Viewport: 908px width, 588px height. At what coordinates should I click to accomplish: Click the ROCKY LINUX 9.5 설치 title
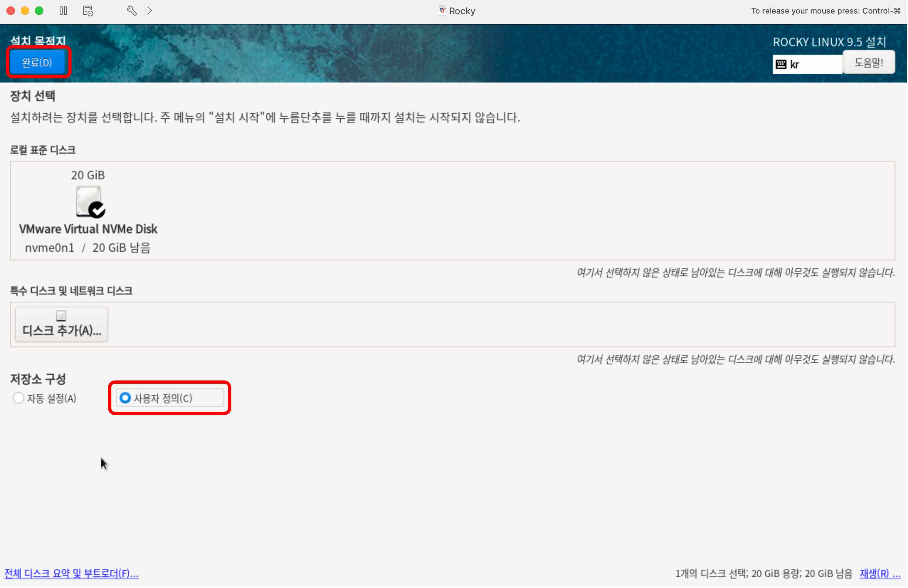point(829,42)
